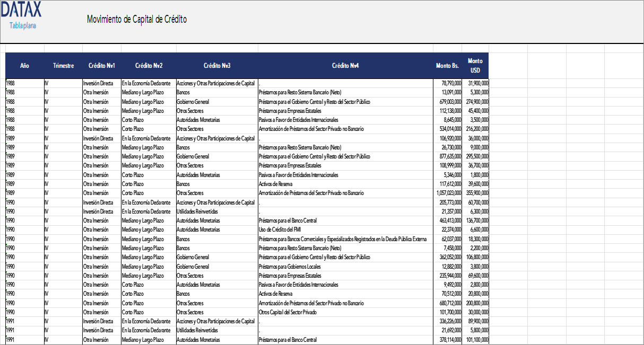Open the Tablaplana link under the logo
The height and width of the screenshot is (345, 644).
click(x=23, y=25)
